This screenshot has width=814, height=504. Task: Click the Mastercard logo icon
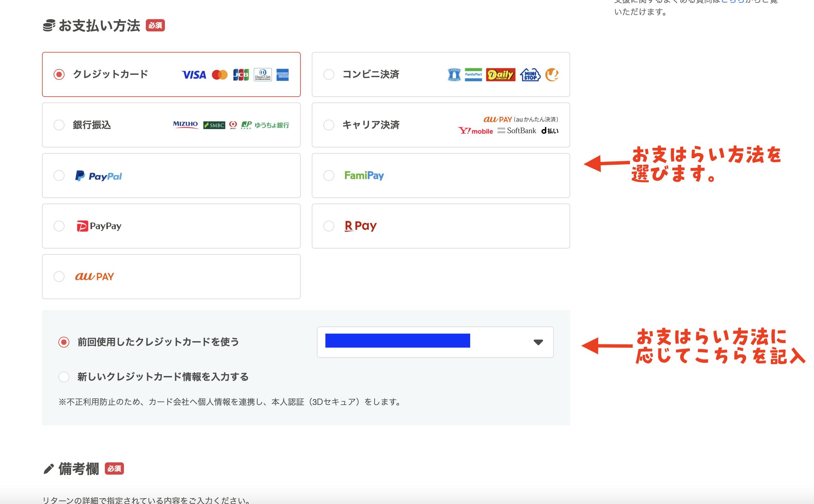(220, 75)
